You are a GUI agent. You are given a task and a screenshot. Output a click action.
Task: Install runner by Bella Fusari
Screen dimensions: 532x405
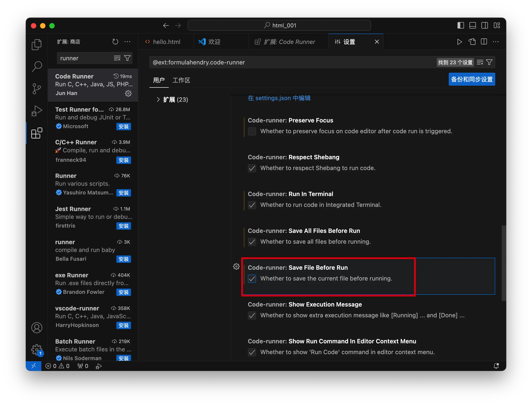click(123, 259)
